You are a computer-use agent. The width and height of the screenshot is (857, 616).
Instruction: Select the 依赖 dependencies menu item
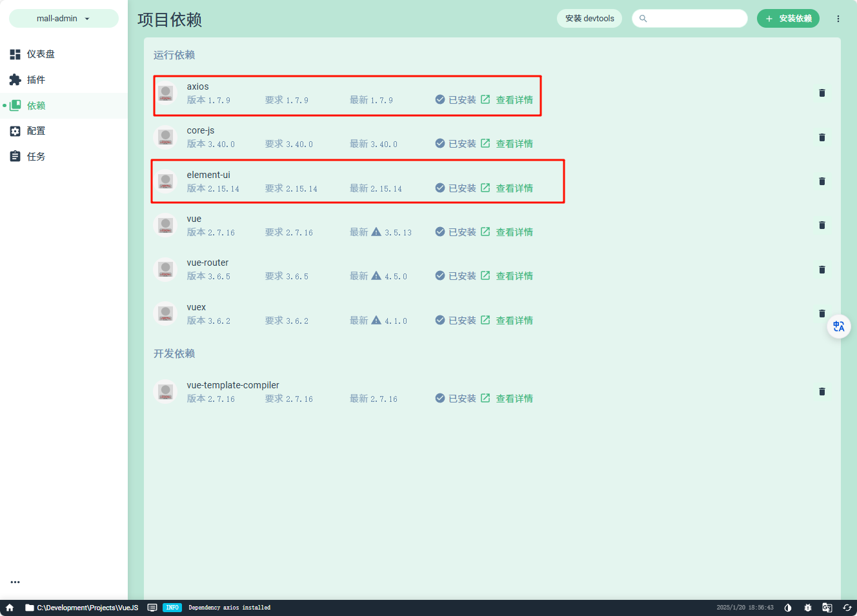64,105
